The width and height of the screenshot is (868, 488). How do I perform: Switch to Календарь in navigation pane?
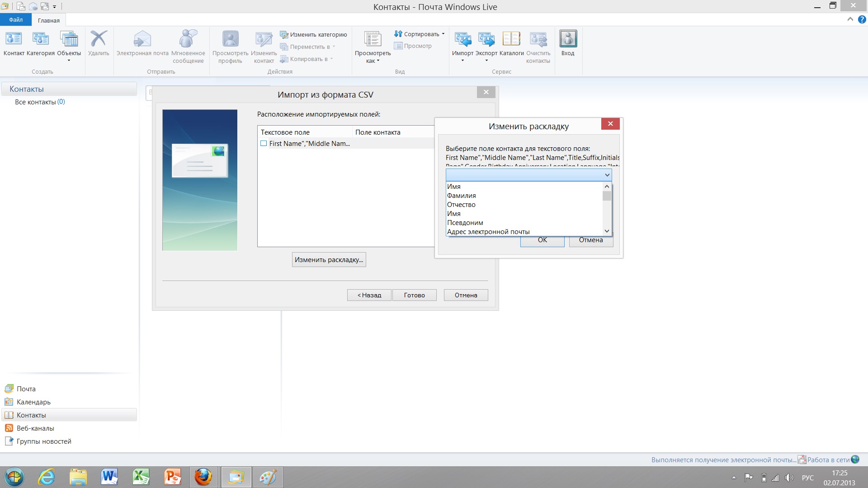tap(28, 402)
